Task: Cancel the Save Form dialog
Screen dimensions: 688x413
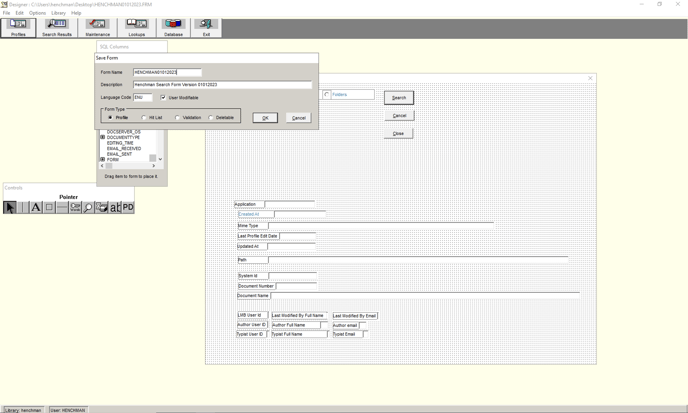Action: 298,118
